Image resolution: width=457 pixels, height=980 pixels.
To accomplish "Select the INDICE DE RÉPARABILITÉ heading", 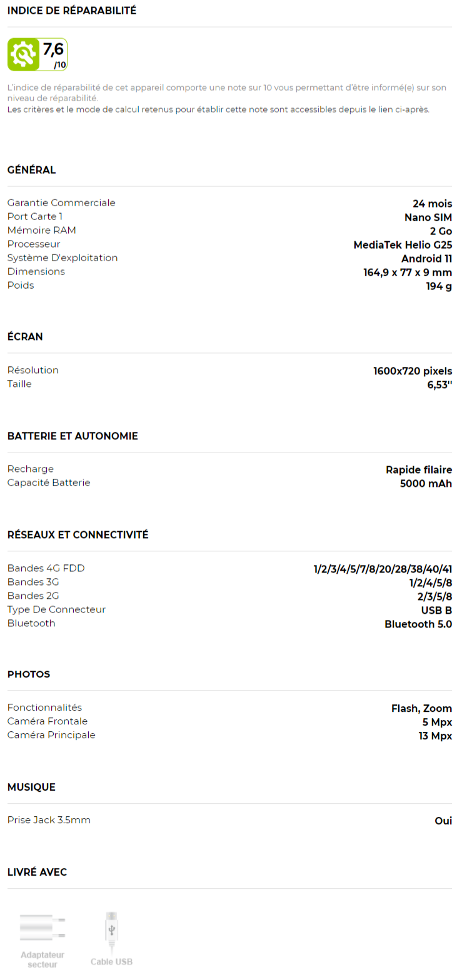I will (72, 11).
